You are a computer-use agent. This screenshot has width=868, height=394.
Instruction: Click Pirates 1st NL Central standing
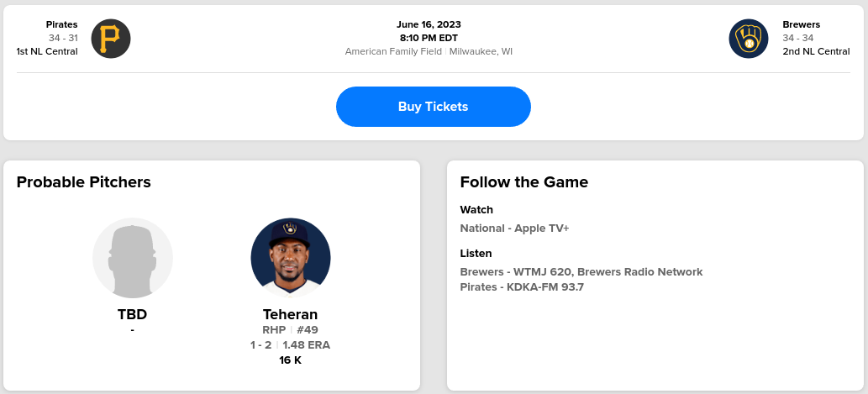click(x=47, y=51)
